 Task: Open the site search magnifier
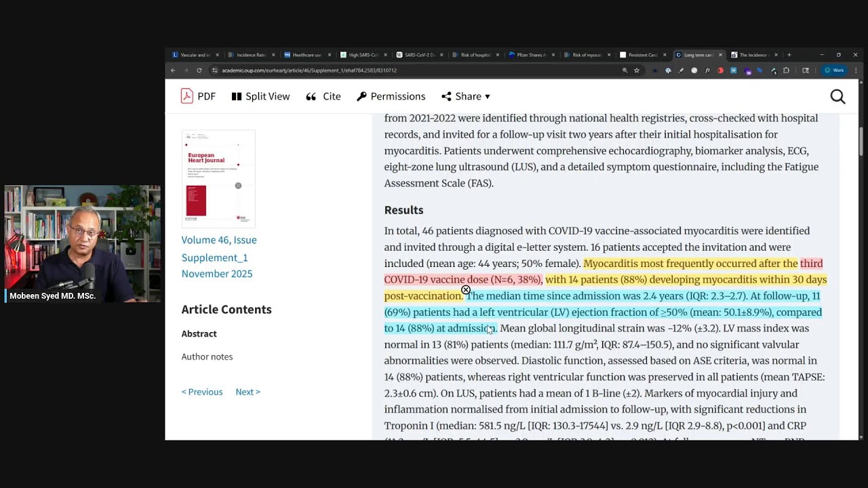click(837, 96)
